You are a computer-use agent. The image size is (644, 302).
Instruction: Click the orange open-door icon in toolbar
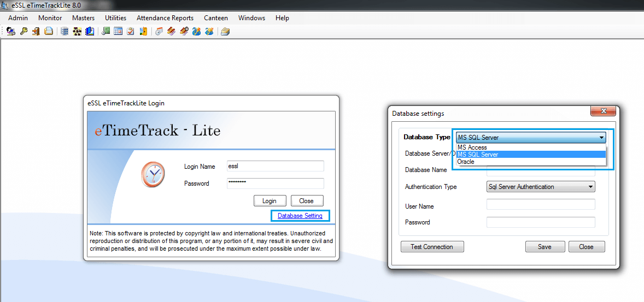143,31
